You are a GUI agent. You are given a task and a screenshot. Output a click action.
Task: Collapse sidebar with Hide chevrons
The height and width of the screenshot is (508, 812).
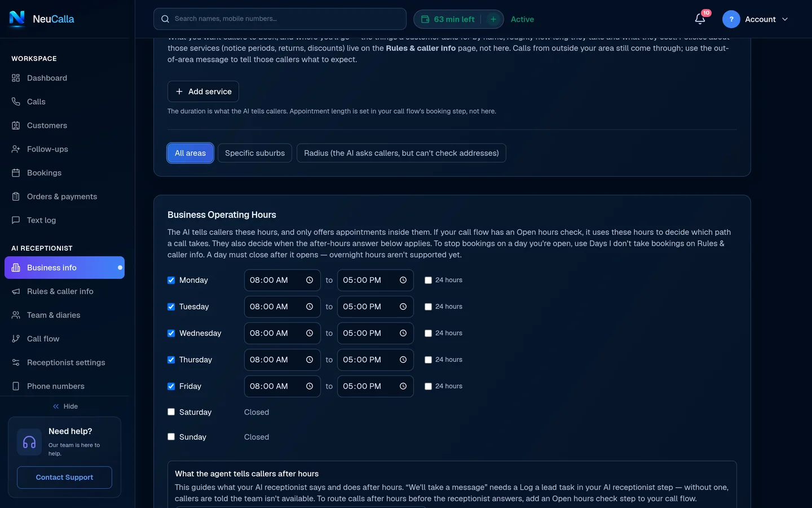pos(56,406)
